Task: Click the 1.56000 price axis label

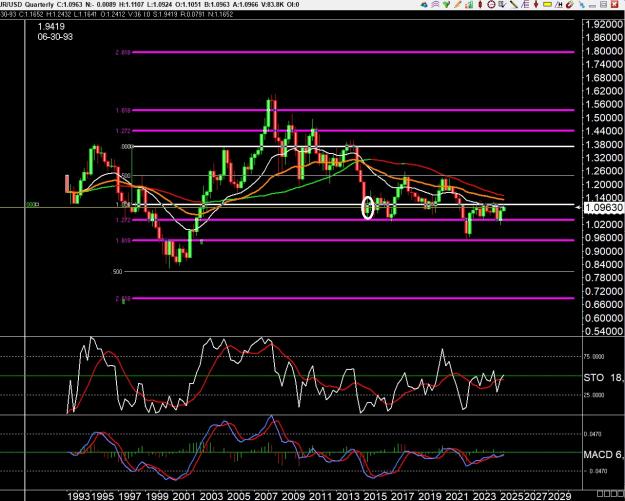Action: (x=603, y=104)
